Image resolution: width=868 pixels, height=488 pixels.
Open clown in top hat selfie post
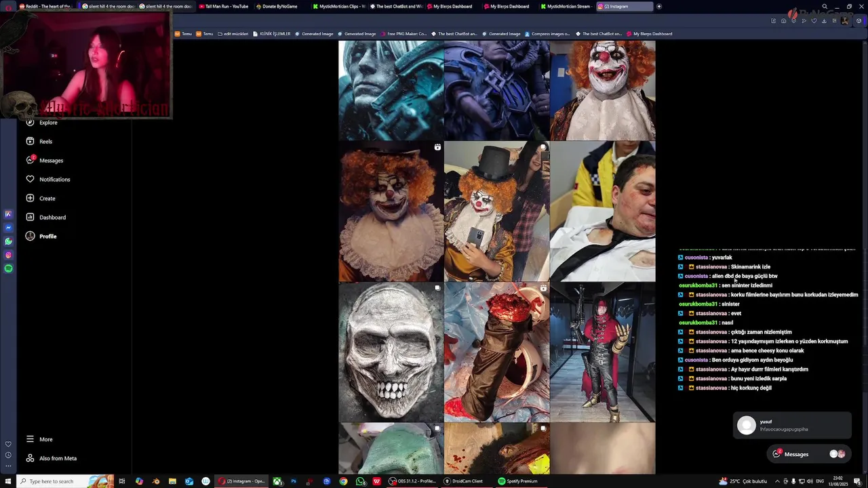tap(497, 211)
